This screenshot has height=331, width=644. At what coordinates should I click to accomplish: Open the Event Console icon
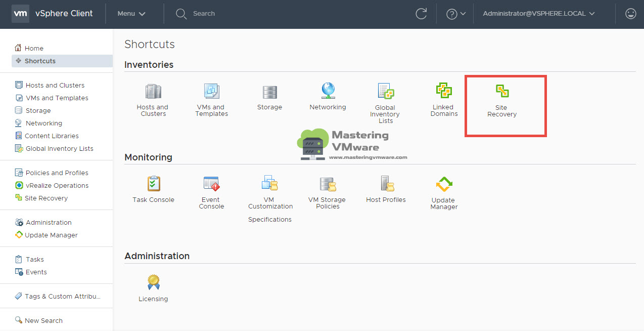[211, 184]
